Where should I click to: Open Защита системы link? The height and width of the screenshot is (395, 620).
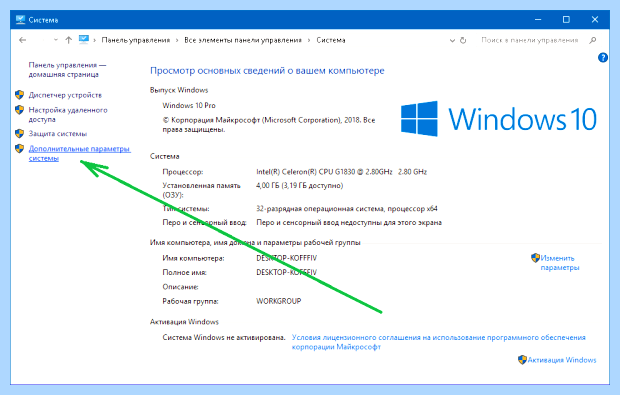[x=58, y=134]
